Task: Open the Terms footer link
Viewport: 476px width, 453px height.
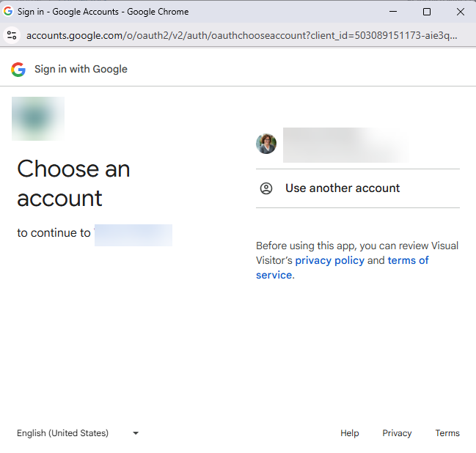Action: (x=447, y=433)
